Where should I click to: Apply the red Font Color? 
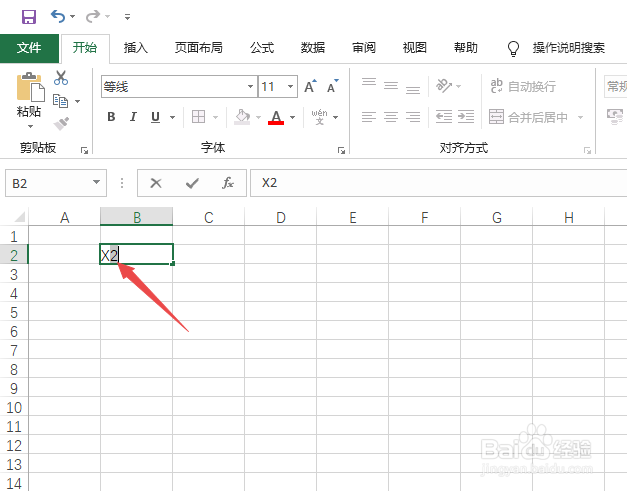click(x=276, y=117)
